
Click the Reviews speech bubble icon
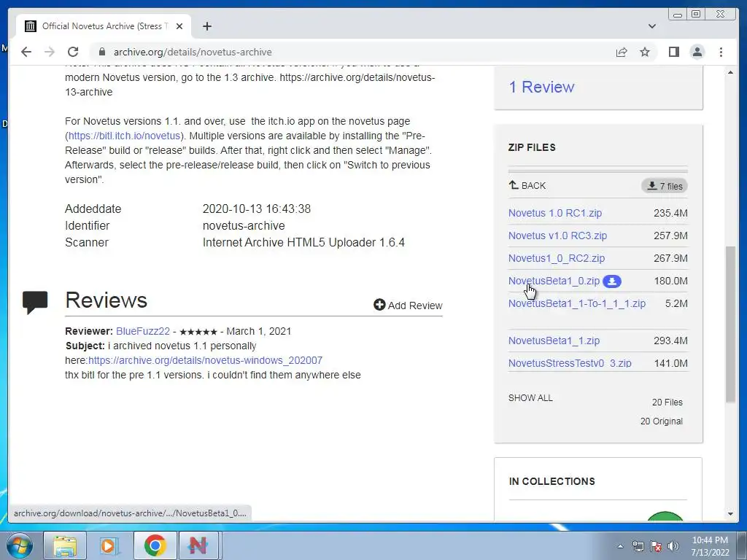[x=35, y=302]
